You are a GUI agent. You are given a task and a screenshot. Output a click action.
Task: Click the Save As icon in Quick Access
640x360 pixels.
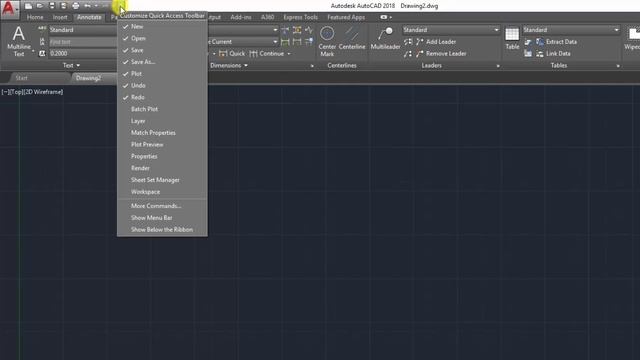tap(64, 6)
